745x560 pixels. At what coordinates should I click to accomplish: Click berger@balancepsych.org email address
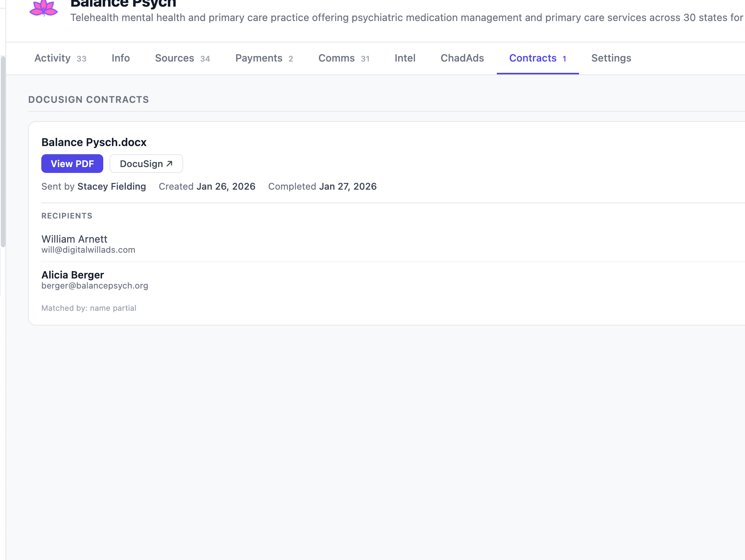click(95, 285)
